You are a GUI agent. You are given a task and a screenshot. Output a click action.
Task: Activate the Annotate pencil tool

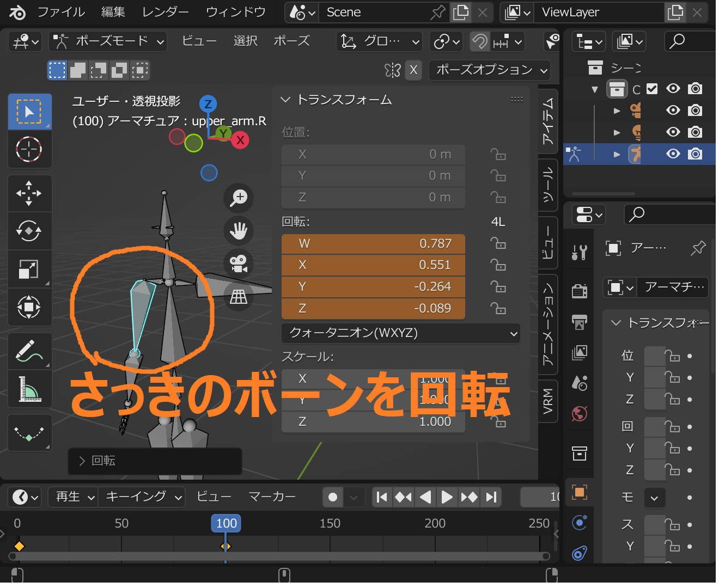click(x=29, y=351)
